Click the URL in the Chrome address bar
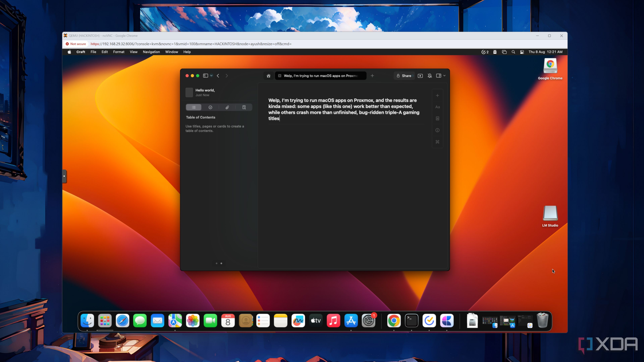 191,44
